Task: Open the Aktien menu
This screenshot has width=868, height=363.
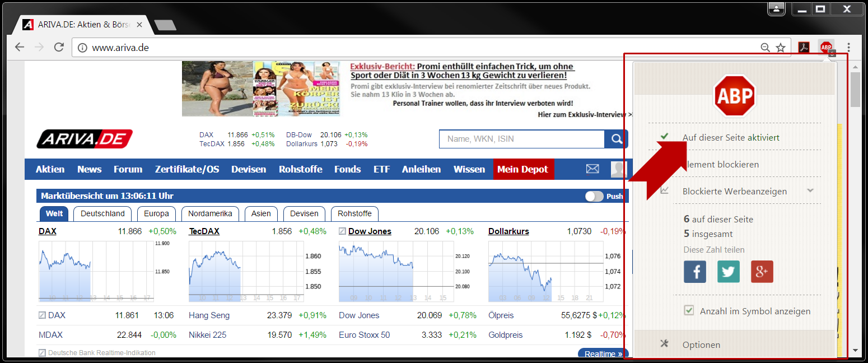Action: [x=50, y=169]
